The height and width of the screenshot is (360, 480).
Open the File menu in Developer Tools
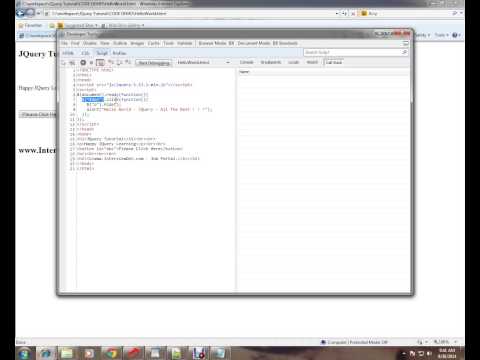coord(64,43)
